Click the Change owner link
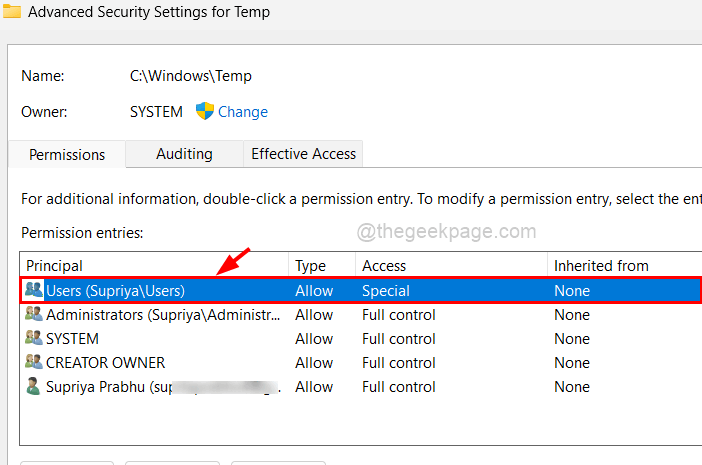The image size is (702, 465). point(243,112)
